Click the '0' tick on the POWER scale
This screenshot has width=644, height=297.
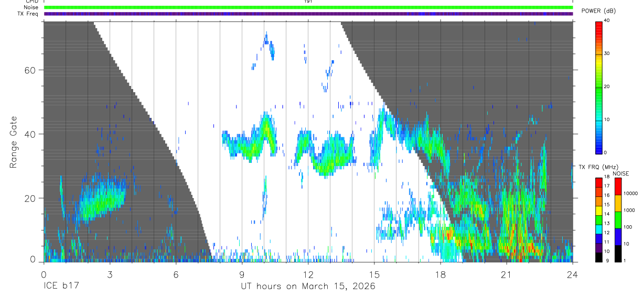[x=606, y=152]
